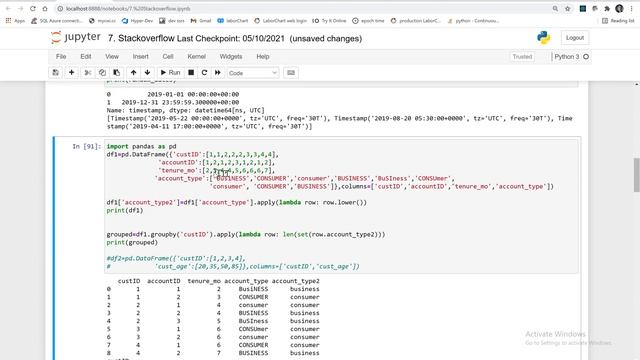Open the Edit menu

coord(86,57)
